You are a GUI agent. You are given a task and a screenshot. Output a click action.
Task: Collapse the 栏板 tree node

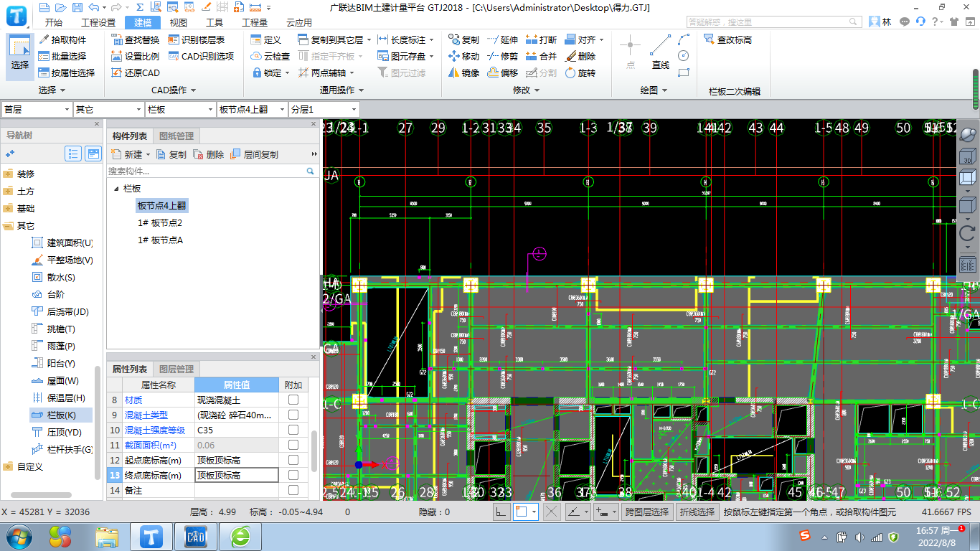pyautogui.click(x=116, y=189)
